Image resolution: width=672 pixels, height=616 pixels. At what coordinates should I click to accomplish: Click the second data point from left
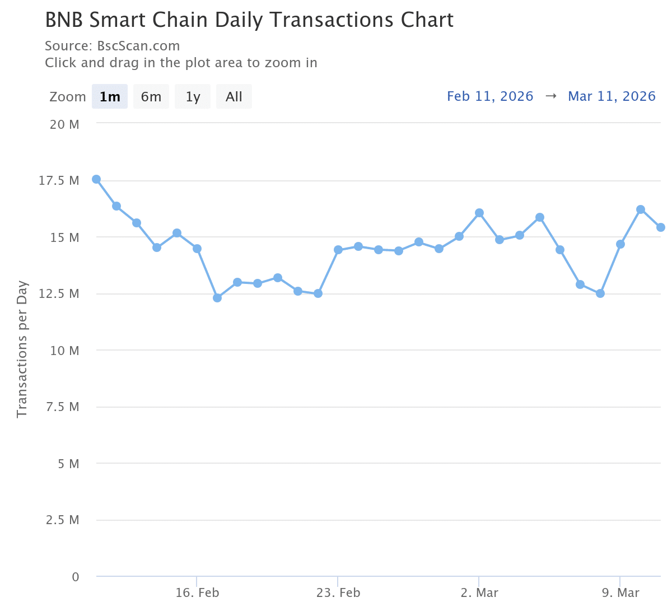click(116, 206)
